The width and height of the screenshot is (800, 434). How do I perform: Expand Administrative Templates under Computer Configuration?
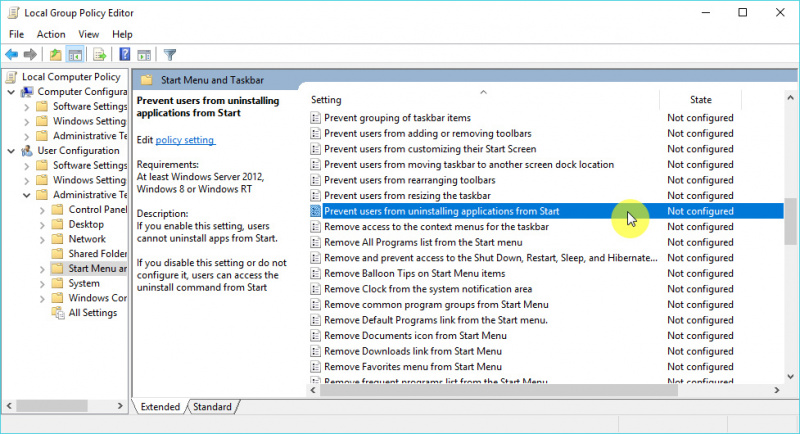[27, 137]
